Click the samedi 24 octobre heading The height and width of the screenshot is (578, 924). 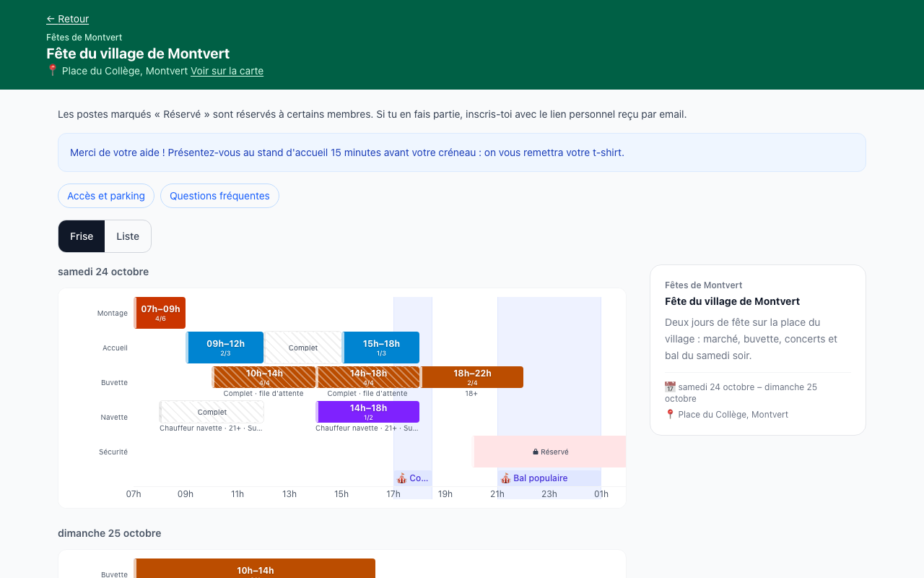(103, 272)
